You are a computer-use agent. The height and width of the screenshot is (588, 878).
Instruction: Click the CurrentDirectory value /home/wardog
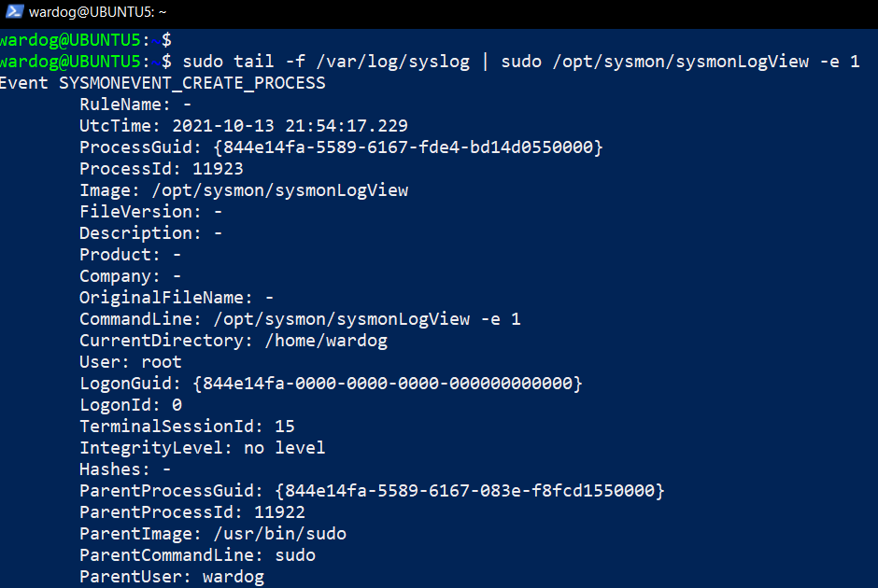(326, 341)
